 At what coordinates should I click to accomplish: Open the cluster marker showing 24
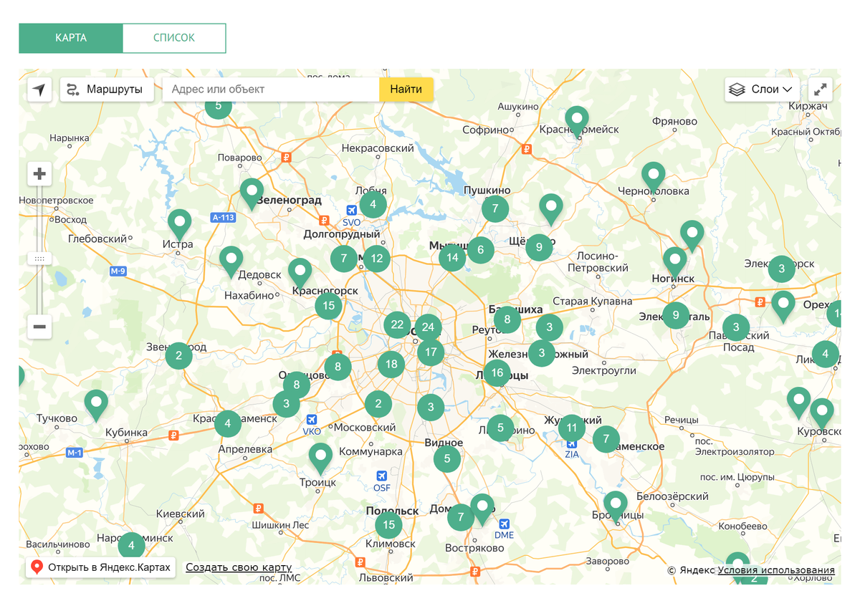(428, 328)
